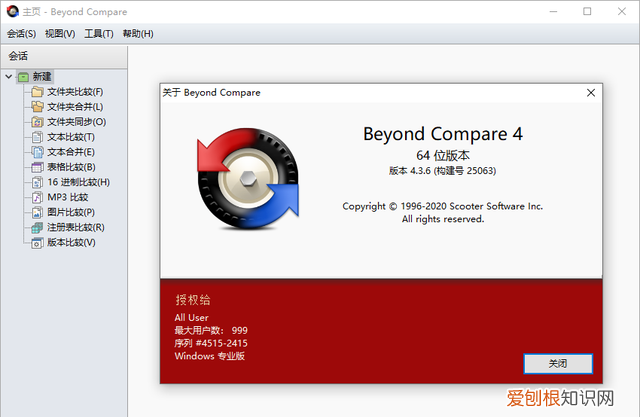The height and width of the screenshot is (417, 640).
Task: Click the 表格比较(B) table compare icon
Action: 37,167
